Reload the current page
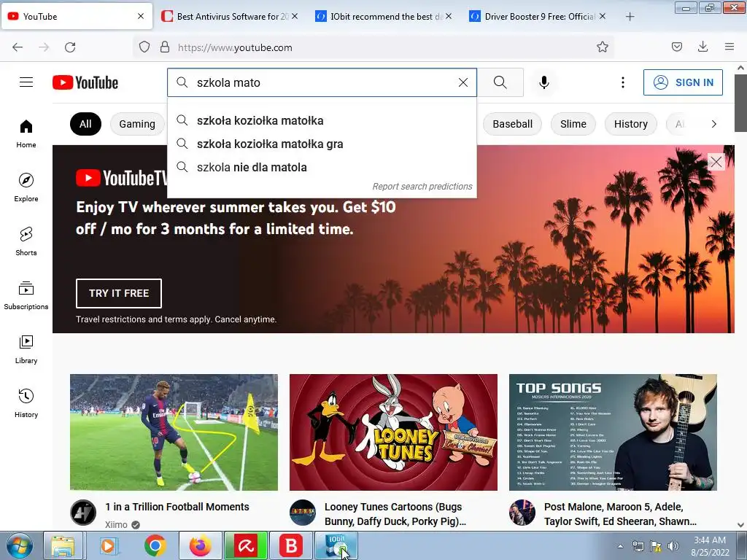This screenshot has width=747, height=560. 70,47
